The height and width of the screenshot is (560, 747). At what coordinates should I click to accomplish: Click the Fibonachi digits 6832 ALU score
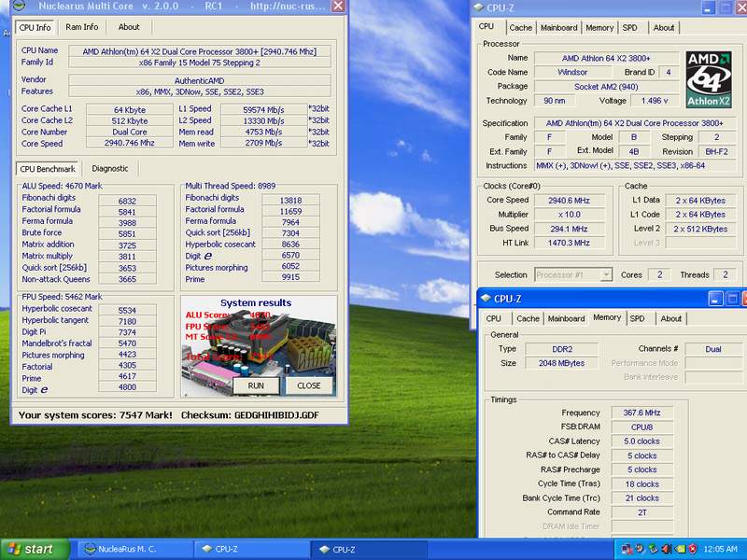pos(127,202)
